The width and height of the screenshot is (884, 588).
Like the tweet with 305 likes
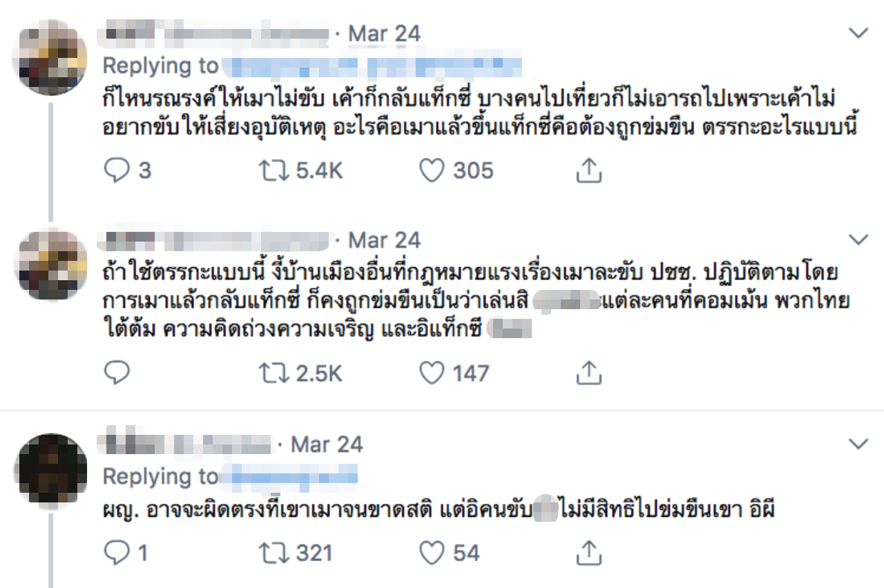pyautogui.click(x=432, y=170)
